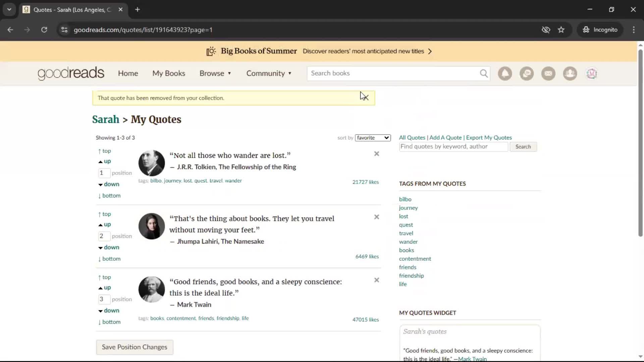Open the Big Books of Summer banner link

tap(319, 51)
